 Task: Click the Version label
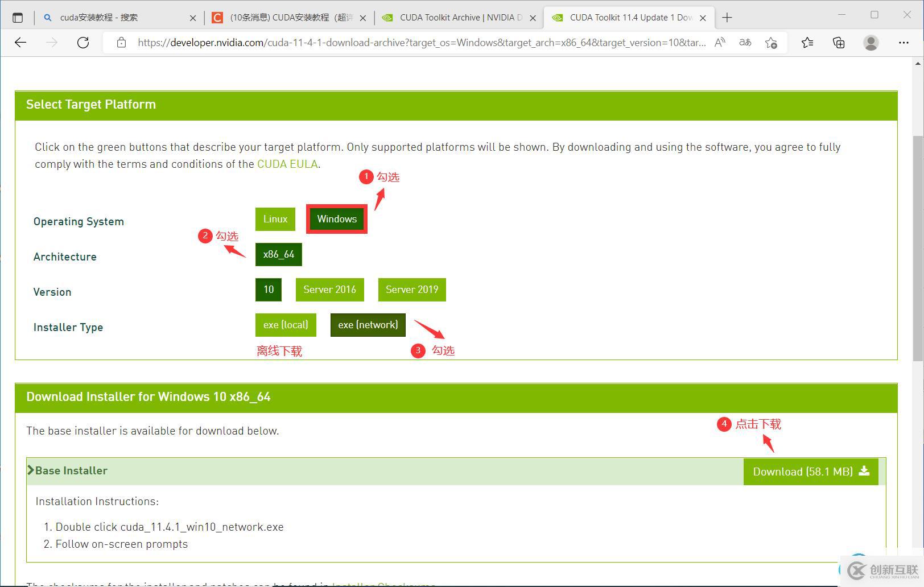point(52,292)
